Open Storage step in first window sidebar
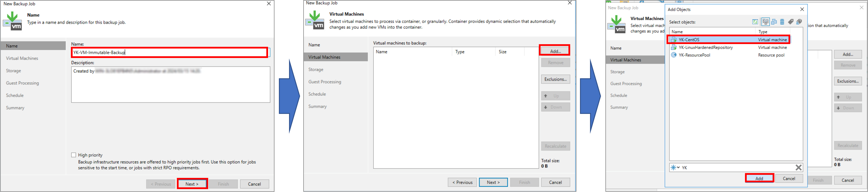This screenshot has width=868, height=192. 13,71
